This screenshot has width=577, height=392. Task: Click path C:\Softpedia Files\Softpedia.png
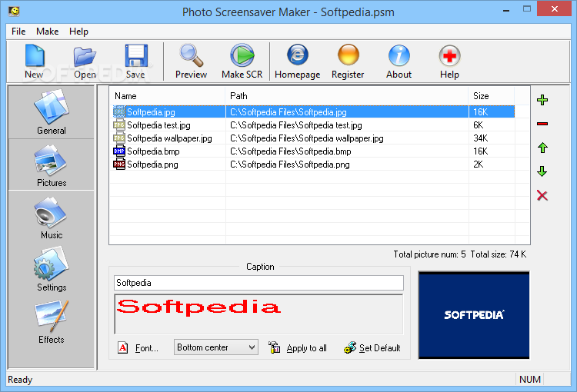coord(290,164)
